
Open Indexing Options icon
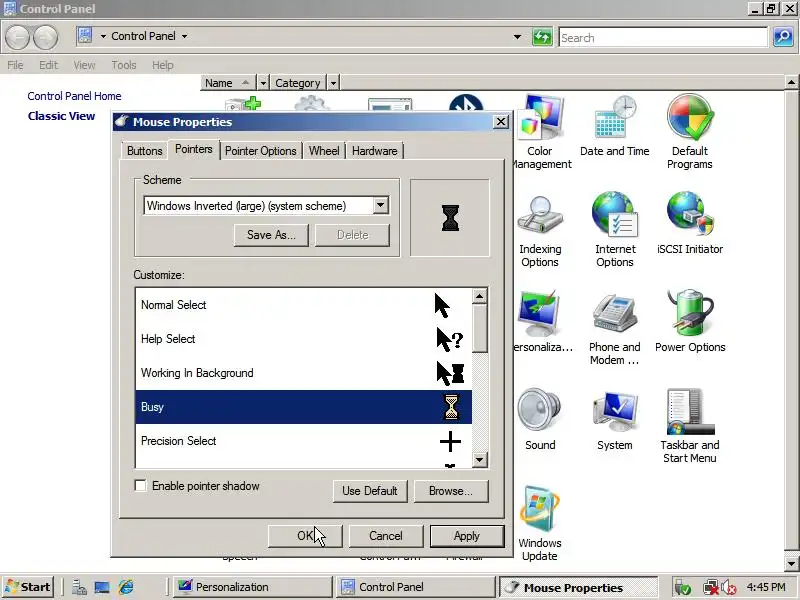click(x=540, y=231)
